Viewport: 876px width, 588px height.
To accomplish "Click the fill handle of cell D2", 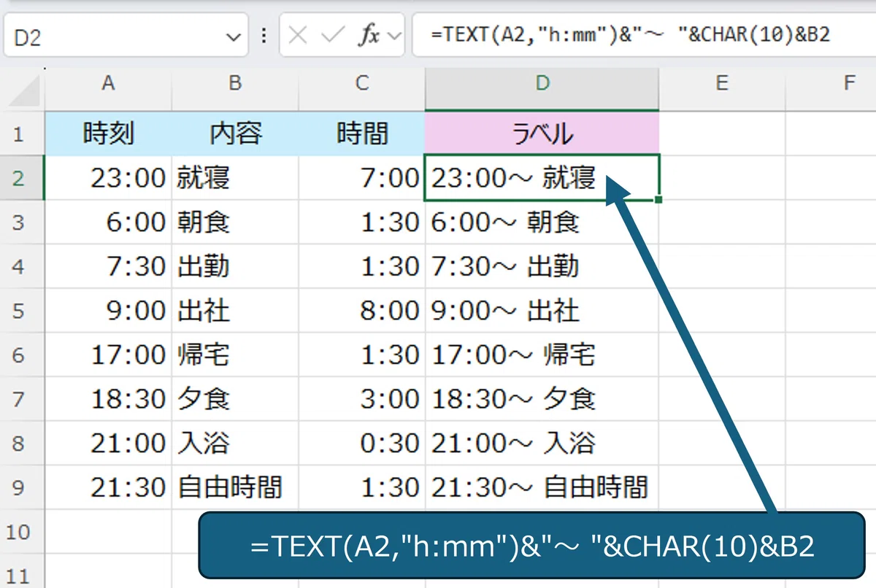I will point(658,199).
